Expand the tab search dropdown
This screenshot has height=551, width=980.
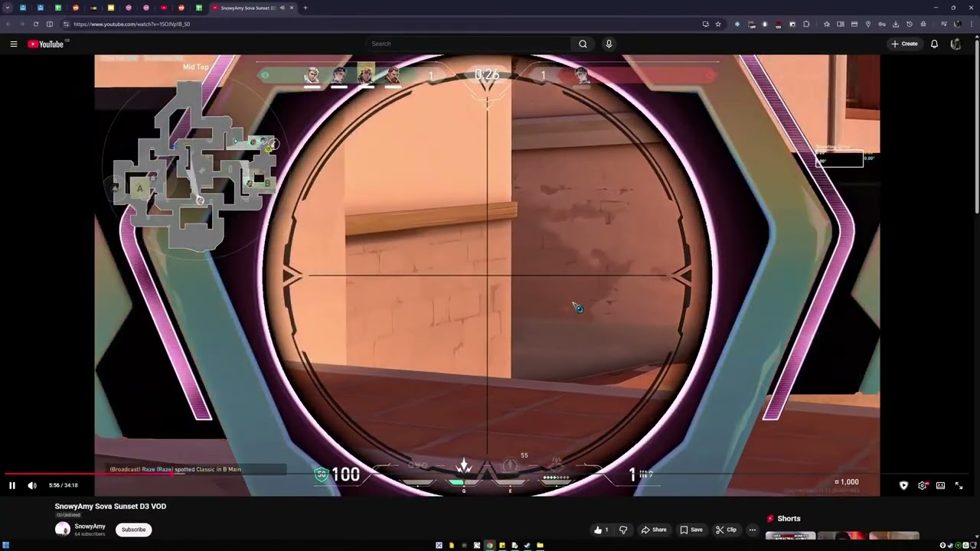(x=8, y=8)
